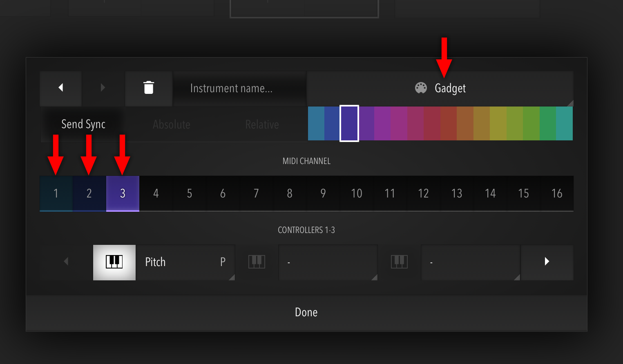Show the previous controllers page arrow
Viewport: 623px width, 364px height.
tap(66, 262)
